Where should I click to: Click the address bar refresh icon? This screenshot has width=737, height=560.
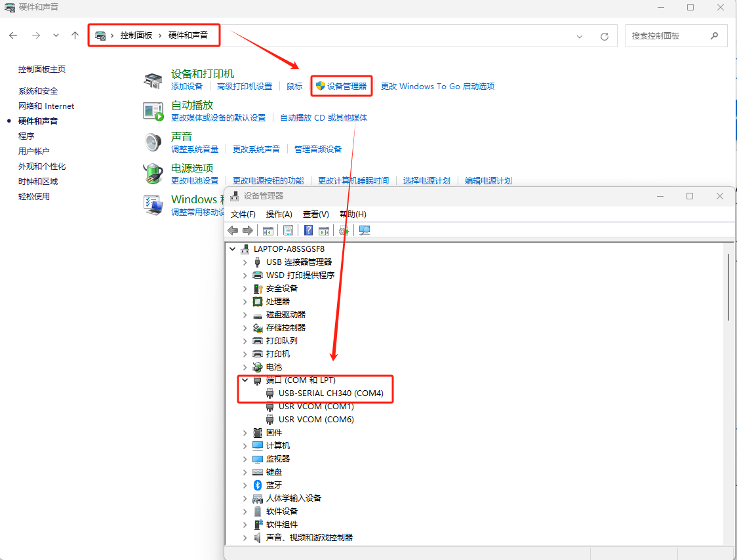[605, 36]
